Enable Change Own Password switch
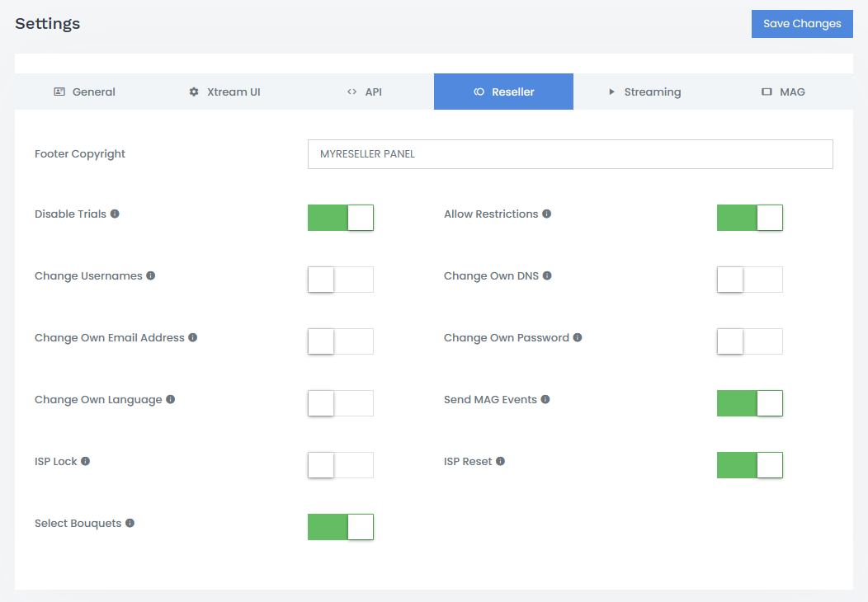The image size is (868, 602). [749, 341]
